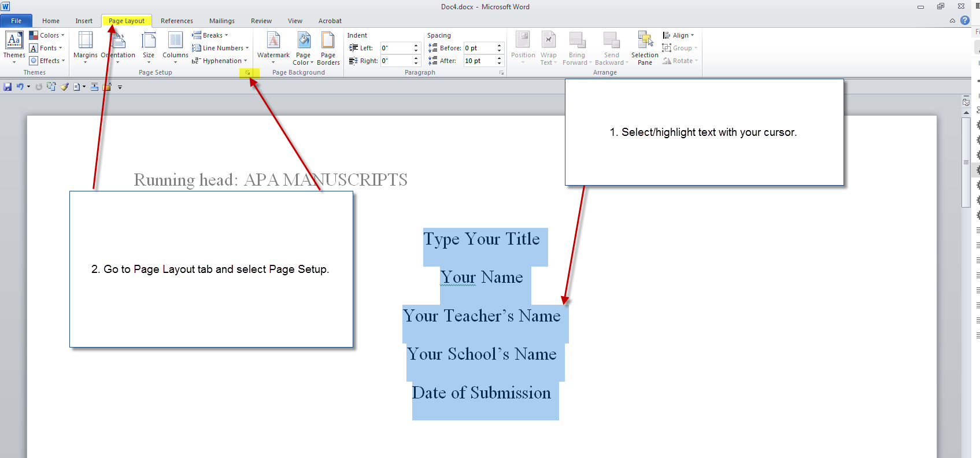Screen dimensions: 980x458
Task: Expand the Margins dropdown
Action: pos(86,46)
